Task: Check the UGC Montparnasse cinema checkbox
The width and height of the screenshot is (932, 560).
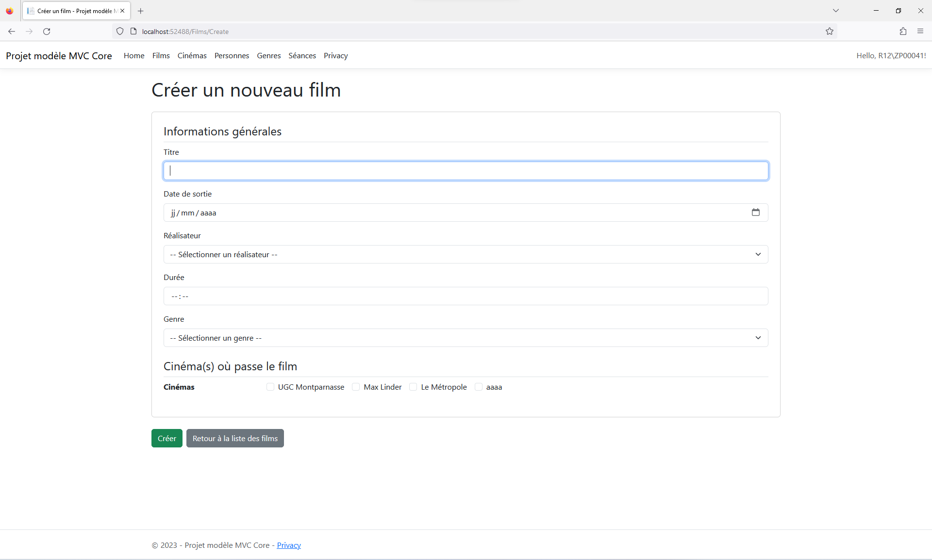Action: pos(270,387)
